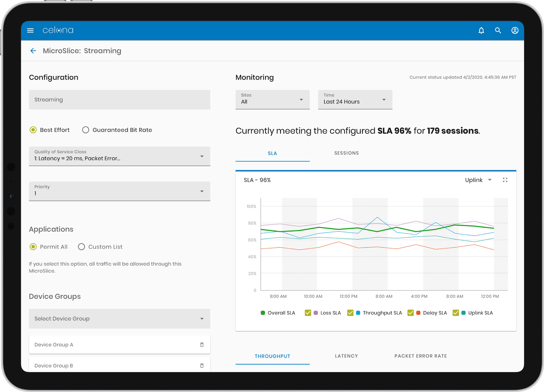Image resolution: width=544 pixels, height=392 pixels.
Task: Open the search magnifier icon
Action: [498, 31]
